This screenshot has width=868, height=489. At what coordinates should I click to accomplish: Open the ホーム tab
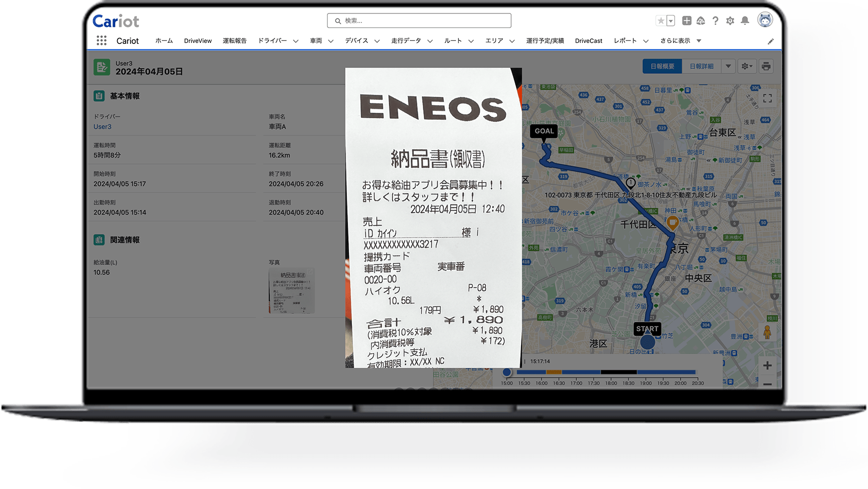pos(164,41)
